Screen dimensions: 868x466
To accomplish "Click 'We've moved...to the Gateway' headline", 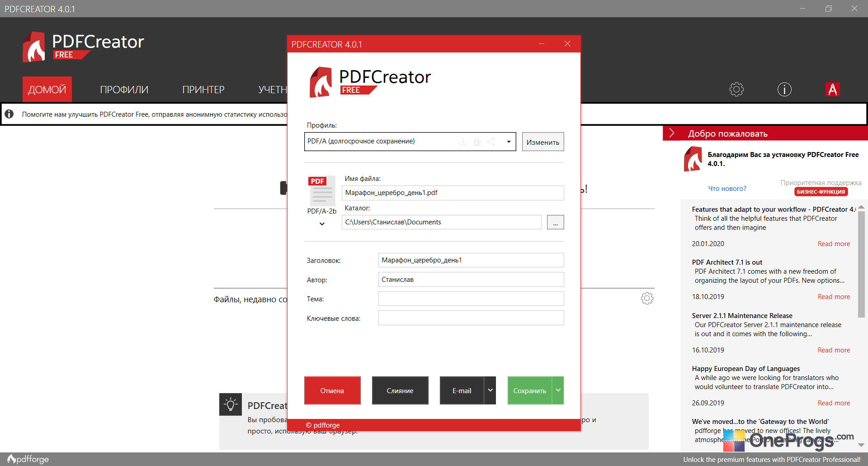I will [x=760, y=421].
